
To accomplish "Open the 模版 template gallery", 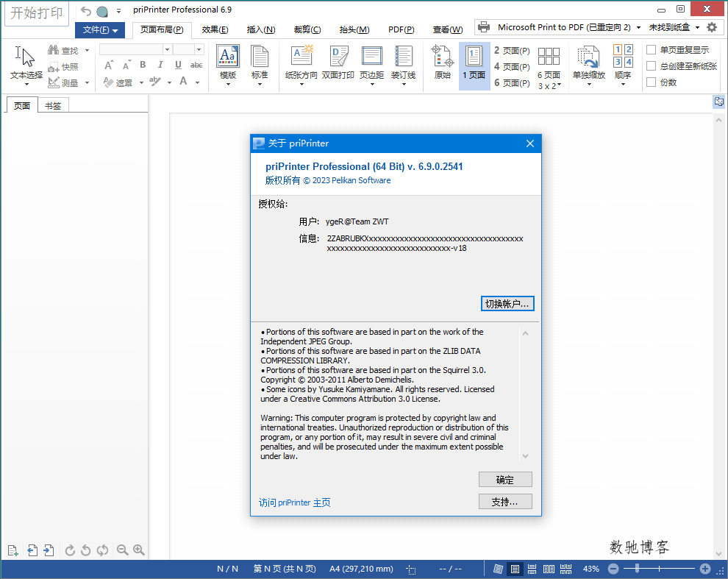I will click(227, 65).
